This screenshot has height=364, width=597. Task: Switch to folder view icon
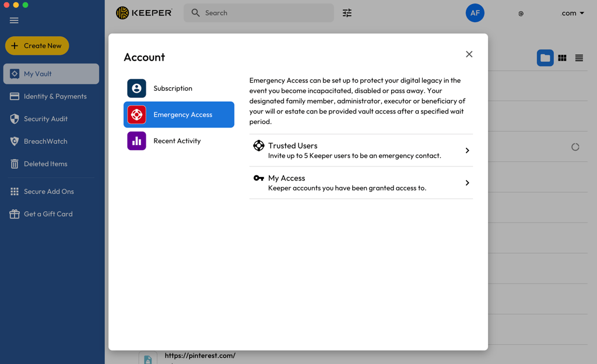point(545,58)
